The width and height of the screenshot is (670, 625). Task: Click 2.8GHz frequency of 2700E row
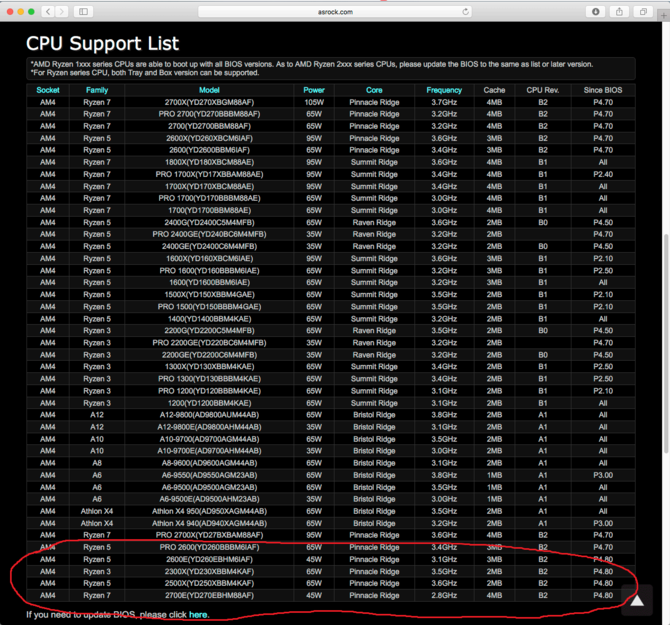pyautogui.click(x=444, y=596)
